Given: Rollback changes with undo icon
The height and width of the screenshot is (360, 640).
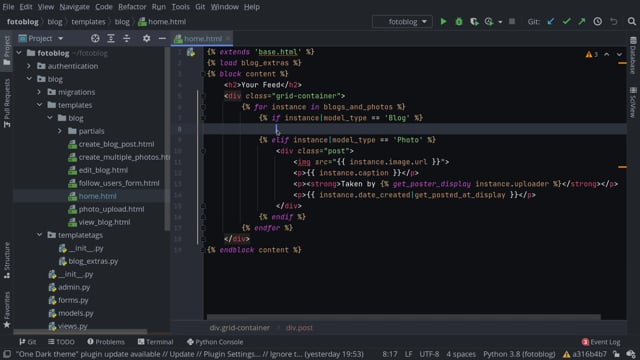Looking at the screenshot, I should click(613, 21).
